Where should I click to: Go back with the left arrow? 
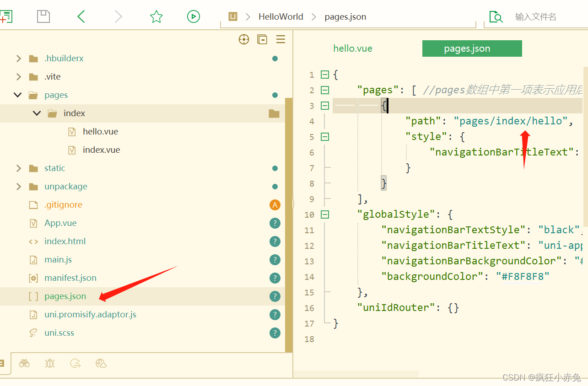(81, 17)
